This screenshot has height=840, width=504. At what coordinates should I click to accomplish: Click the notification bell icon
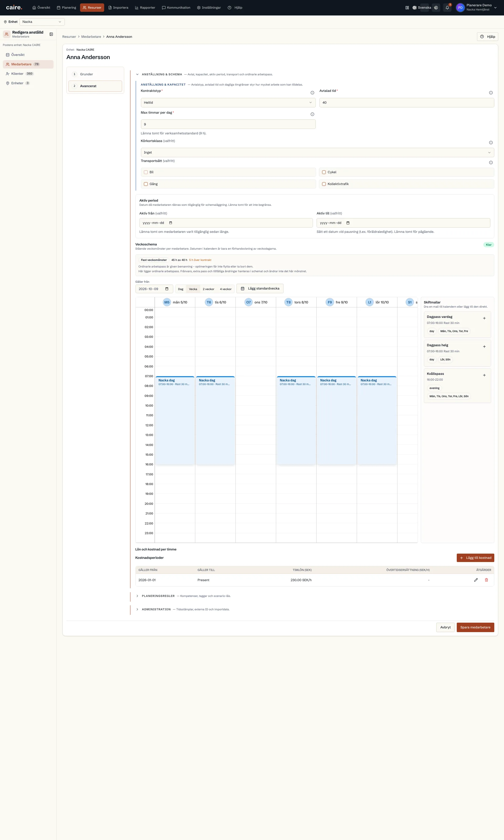447,7
